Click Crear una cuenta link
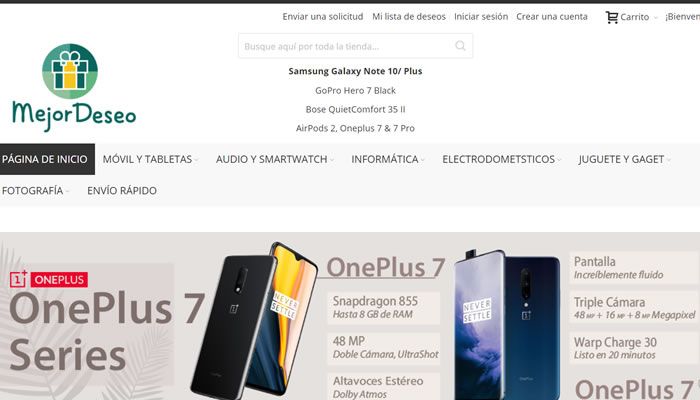 coord(552,17)
